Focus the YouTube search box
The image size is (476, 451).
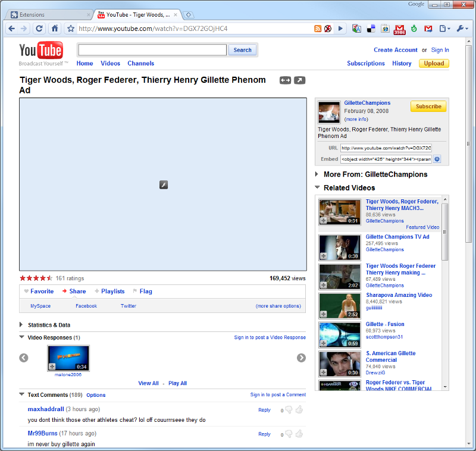[152, 50]
